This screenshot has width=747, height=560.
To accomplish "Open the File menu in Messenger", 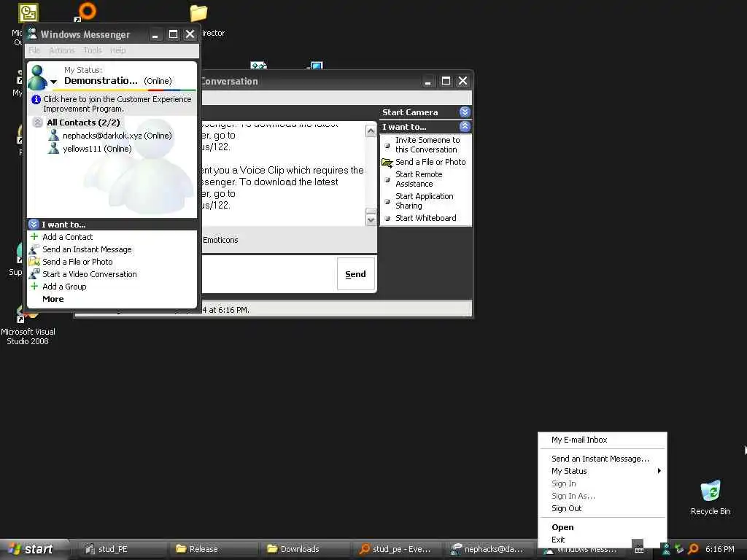I will tap(34, 50).
